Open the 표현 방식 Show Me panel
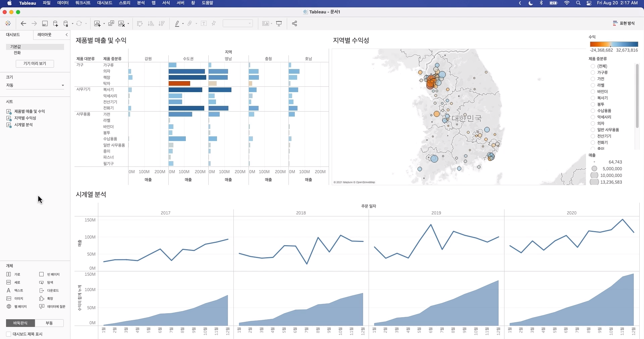 [624, 23]
